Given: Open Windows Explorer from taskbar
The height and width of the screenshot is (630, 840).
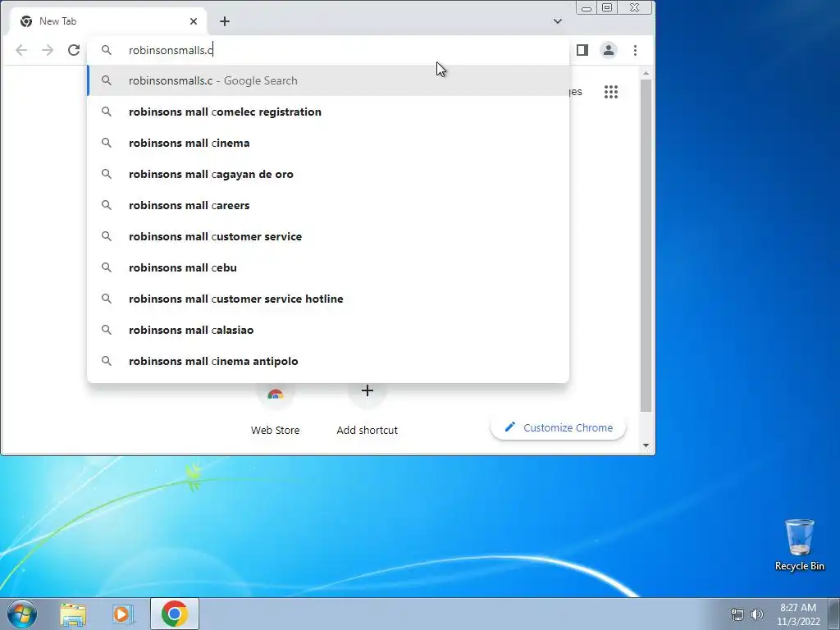Looking at the screenshot, I should pos(73,614).
